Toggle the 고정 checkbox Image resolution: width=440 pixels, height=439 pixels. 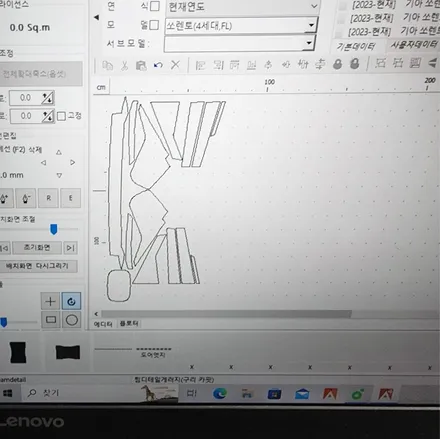(x=61, y=116)
